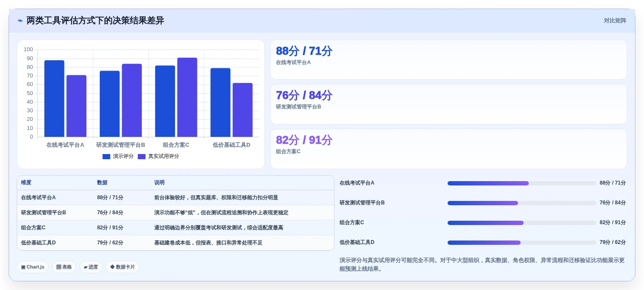Screen dimensions: 644x290
Task: Click description 基础建卷成本低 text
Action: (209, 243)
